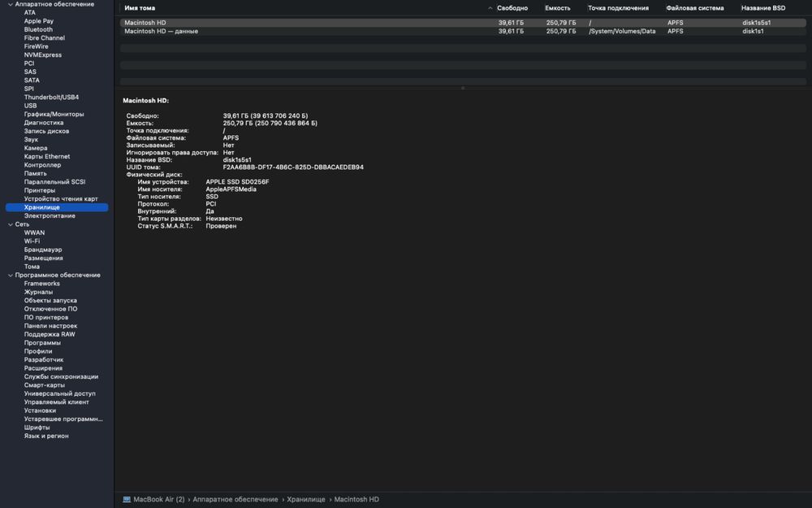Select the Macintosh HD volume row

[x=463, y=23]
